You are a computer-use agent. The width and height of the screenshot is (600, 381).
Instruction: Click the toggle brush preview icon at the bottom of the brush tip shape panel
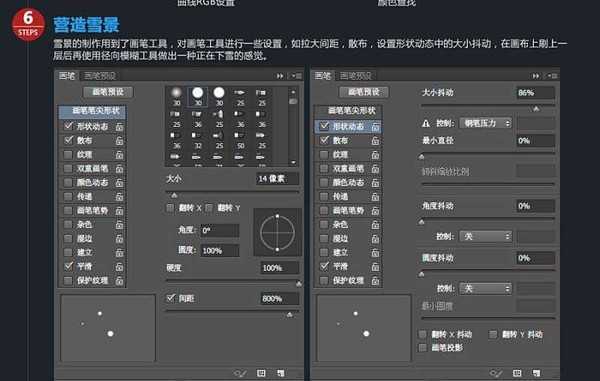[240, 373]
